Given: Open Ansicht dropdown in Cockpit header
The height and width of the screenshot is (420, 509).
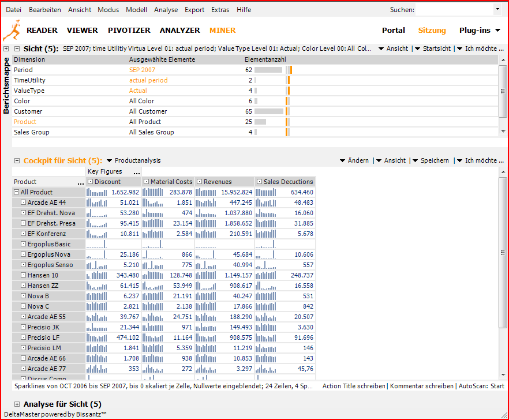Looking at the screenshot, I should pos(391,160).
